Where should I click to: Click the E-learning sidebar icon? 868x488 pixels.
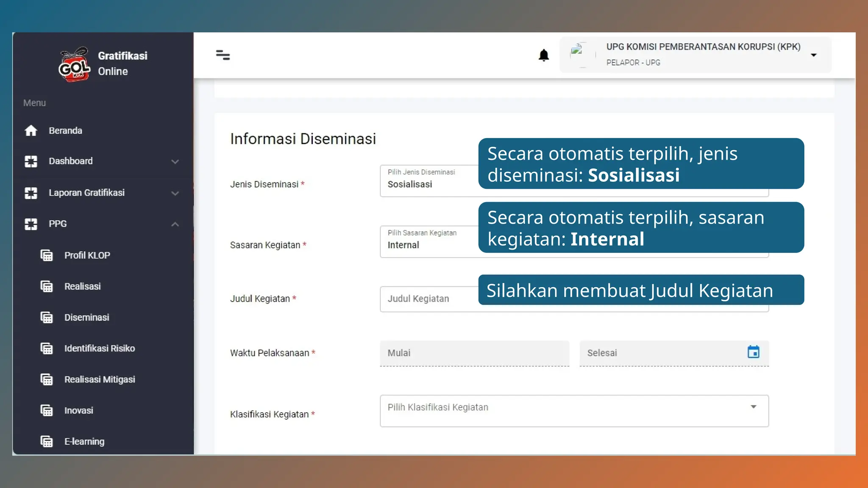[x=47, y=441]
